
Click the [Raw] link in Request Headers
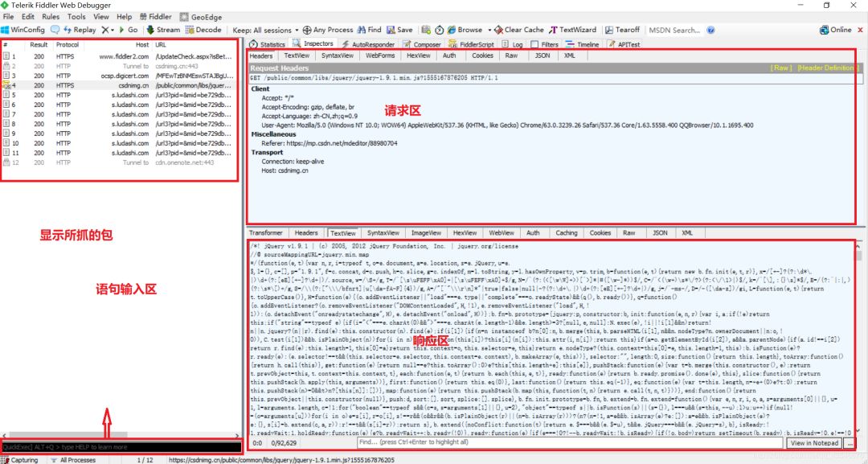point(781,68)
